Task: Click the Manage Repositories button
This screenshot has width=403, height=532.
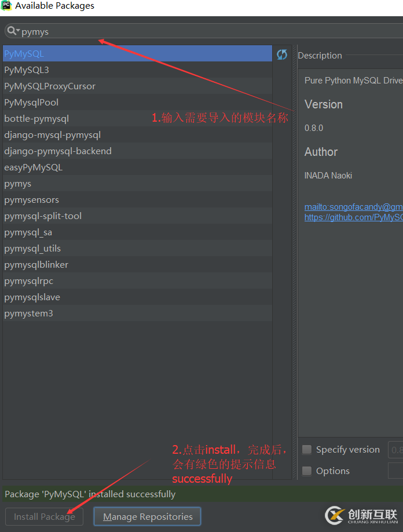Action: click(148, 516)
